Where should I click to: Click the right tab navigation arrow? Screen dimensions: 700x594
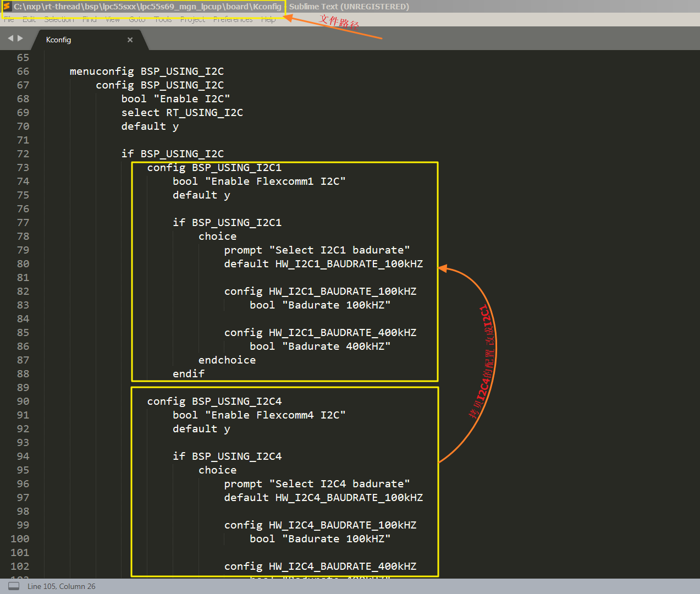(x=20, y=38)
